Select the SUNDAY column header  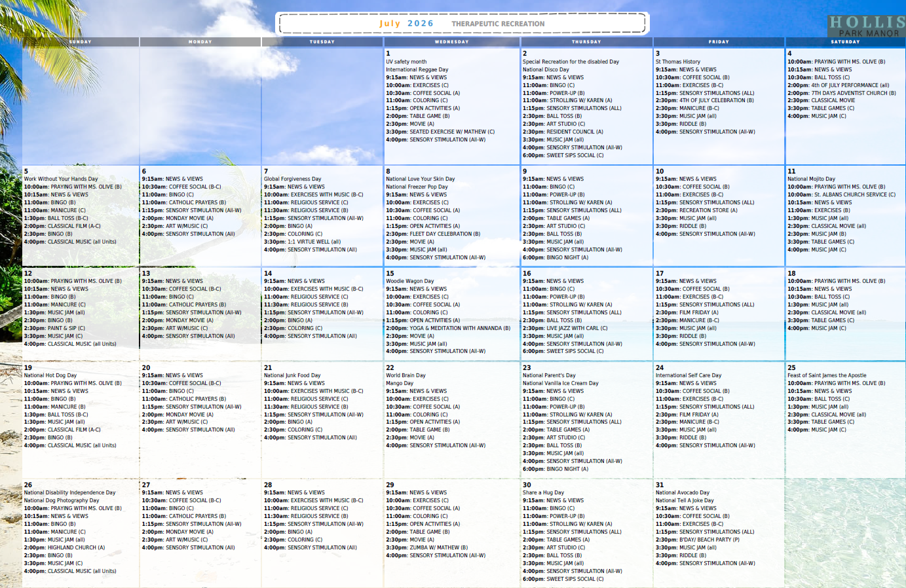pos(81,42)
